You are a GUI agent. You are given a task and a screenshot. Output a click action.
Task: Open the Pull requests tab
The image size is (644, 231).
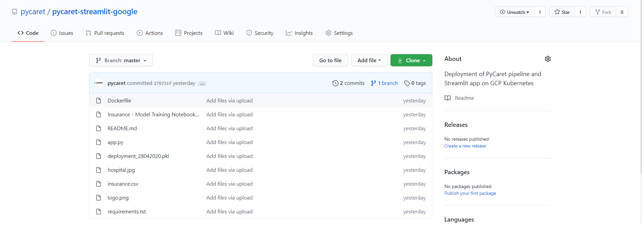[105, 33]
